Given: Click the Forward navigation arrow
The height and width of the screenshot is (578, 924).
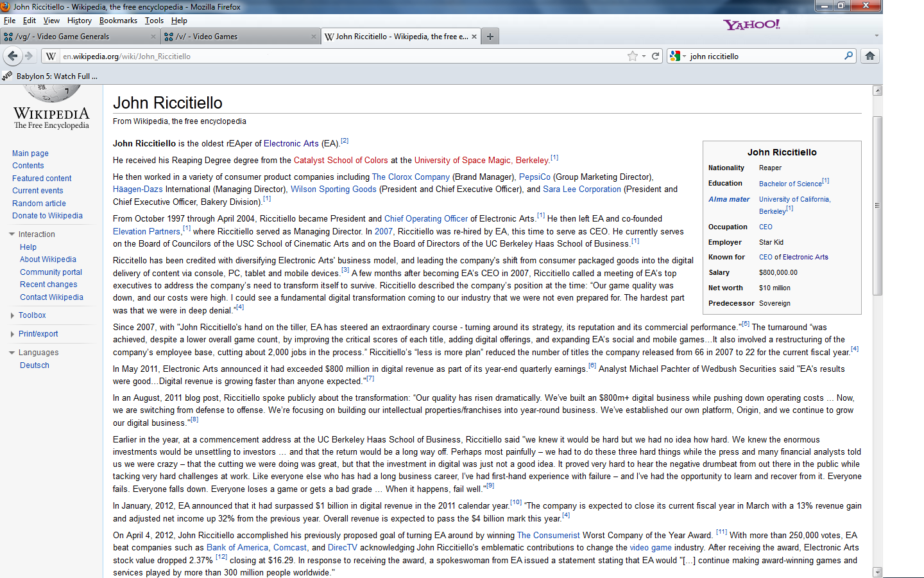Looking at the screenshot, I should pos(29,56).
